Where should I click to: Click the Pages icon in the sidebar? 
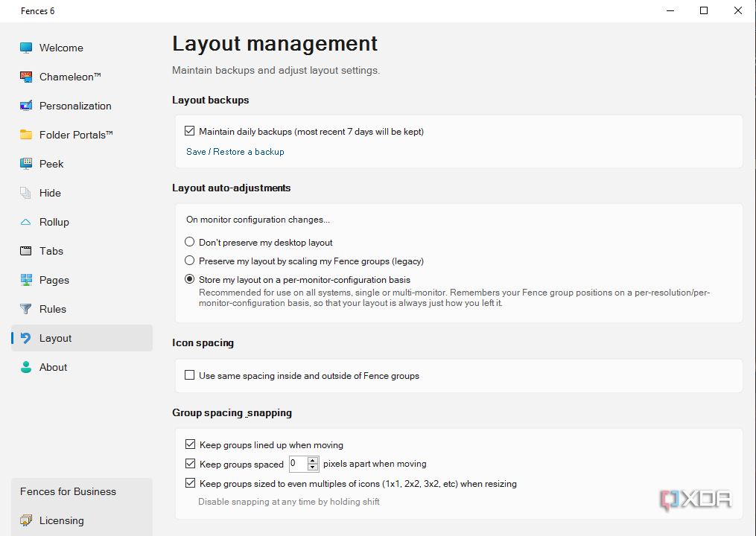25,280
